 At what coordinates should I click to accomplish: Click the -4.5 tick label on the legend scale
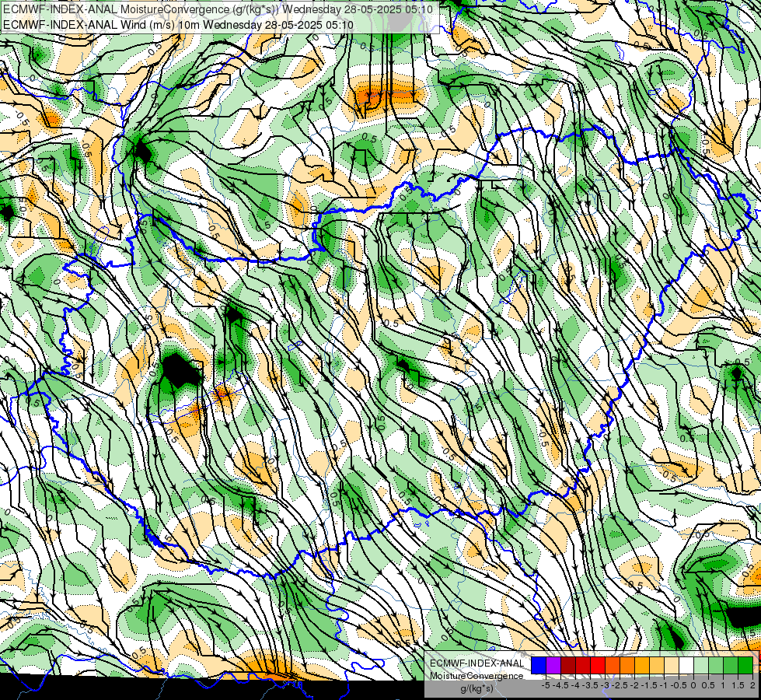pyautogui.click(x=560, y=685)
